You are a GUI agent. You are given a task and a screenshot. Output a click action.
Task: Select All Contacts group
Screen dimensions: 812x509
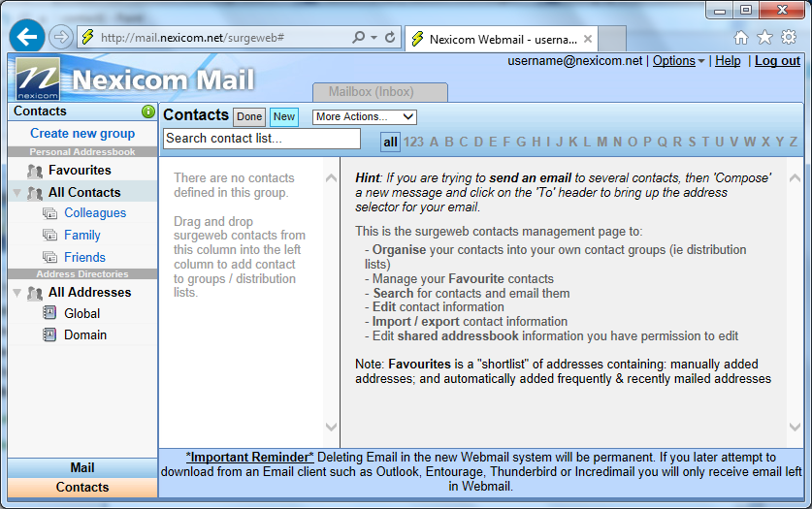click(84, 193)
